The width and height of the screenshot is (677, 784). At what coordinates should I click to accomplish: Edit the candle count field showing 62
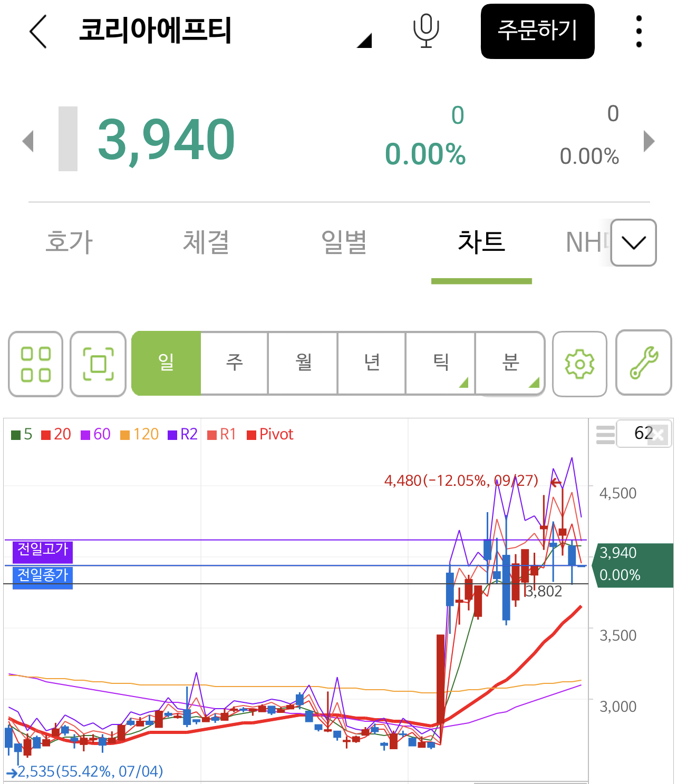point(644,434)
